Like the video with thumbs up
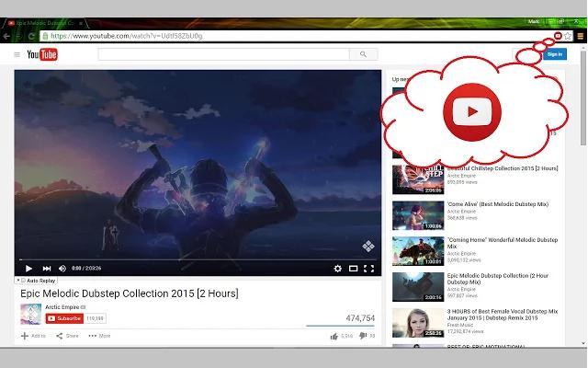This screenshot has width=588, height=368. pos(334,336)
